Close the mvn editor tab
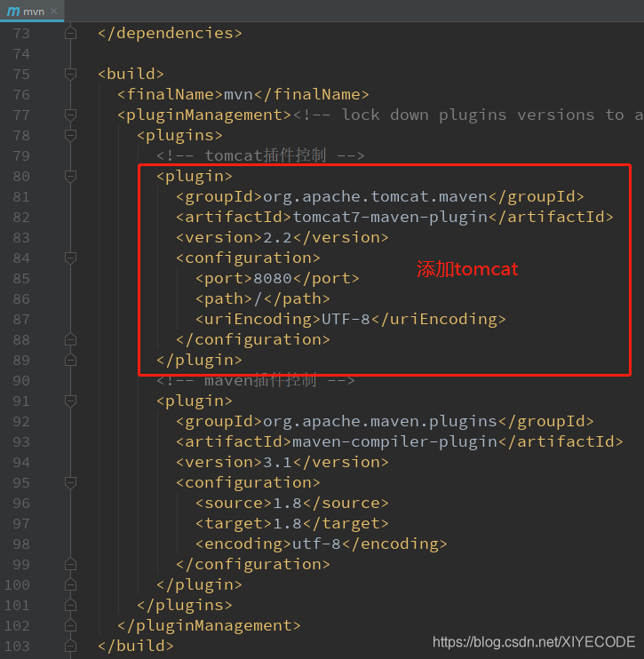Screen dimensions: 644x659 54,12
